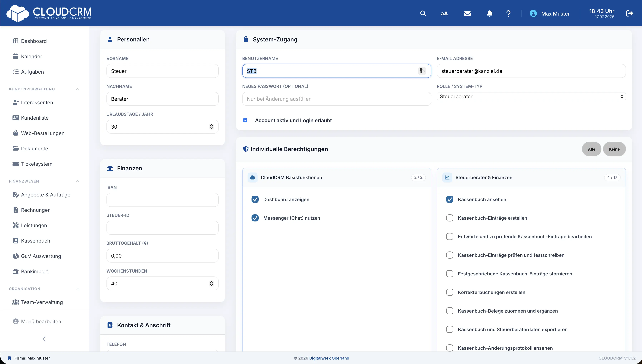Click the Interessenten person-plus icon
The width and height of the screenshot is (642, 364).
tap(16, 102)
